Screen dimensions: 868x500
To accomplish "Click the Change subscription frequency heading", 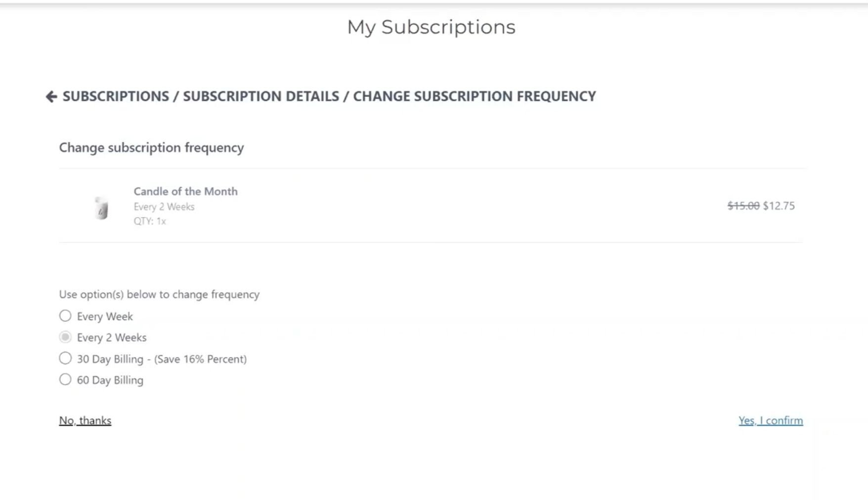I will click(151, 147).
